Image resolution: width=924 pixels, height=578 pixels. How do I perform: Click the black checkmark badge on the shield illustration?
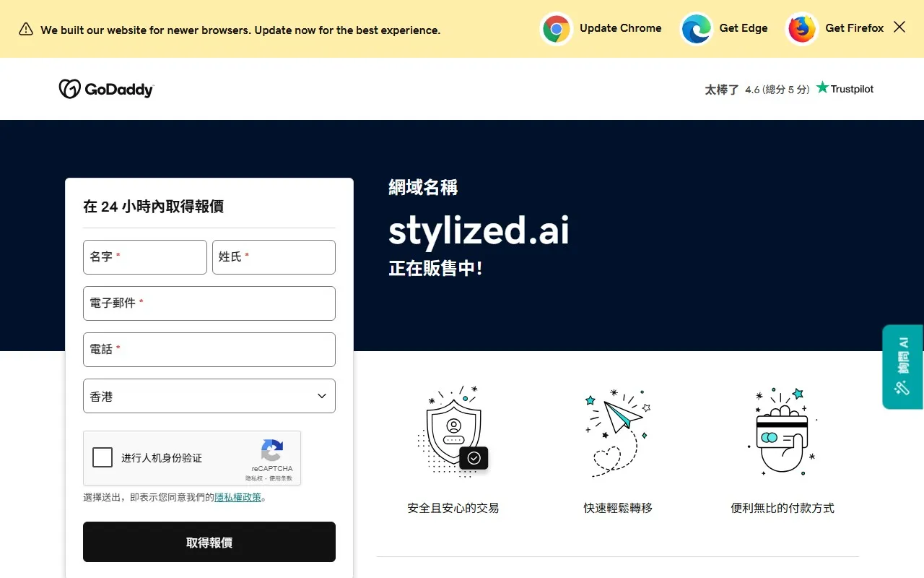point(474,458)
